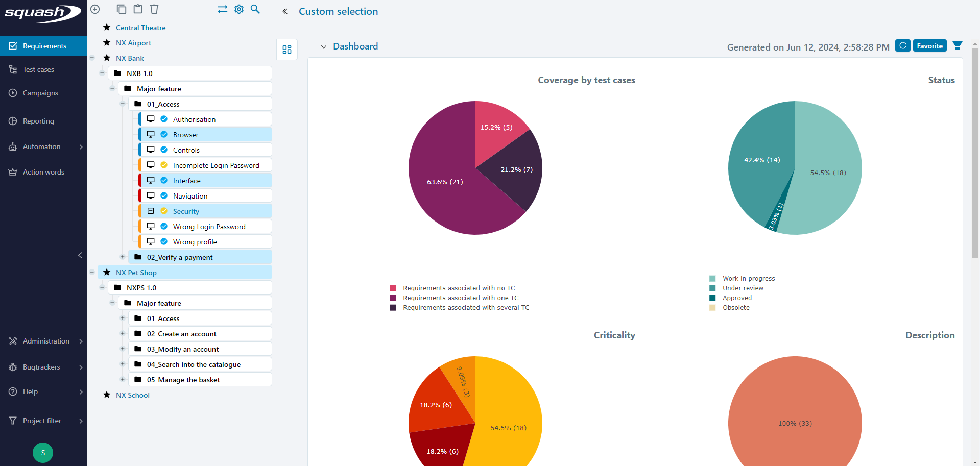980x466 pixels.
Task: Open the Custom selection back arrow
Action: pos(285,11)
